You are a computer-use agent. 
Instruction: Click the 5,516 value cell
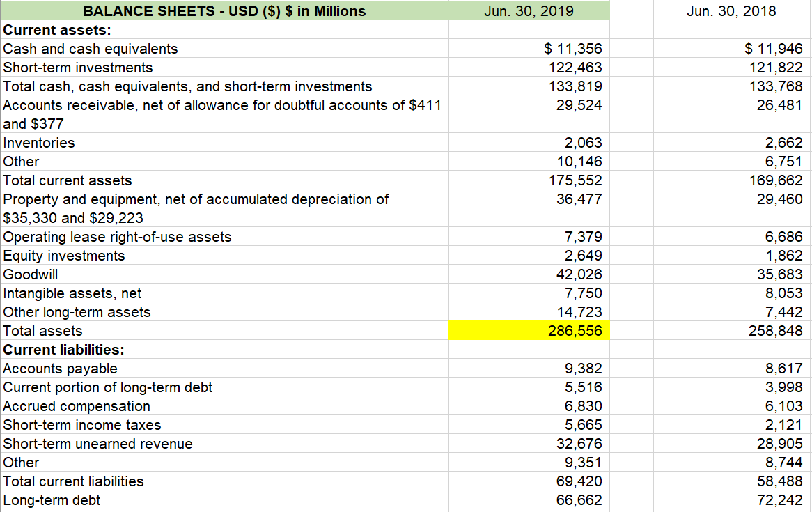[x=584, y=387]
